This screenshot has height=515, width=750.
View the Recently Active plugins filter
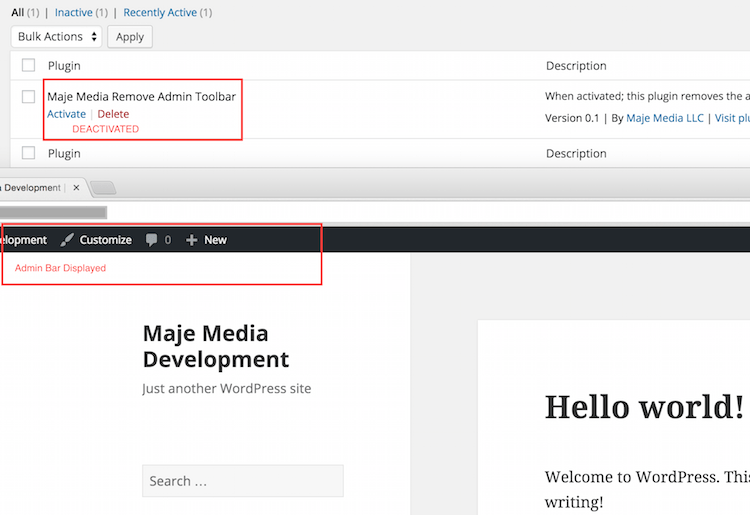pos(160,13)
